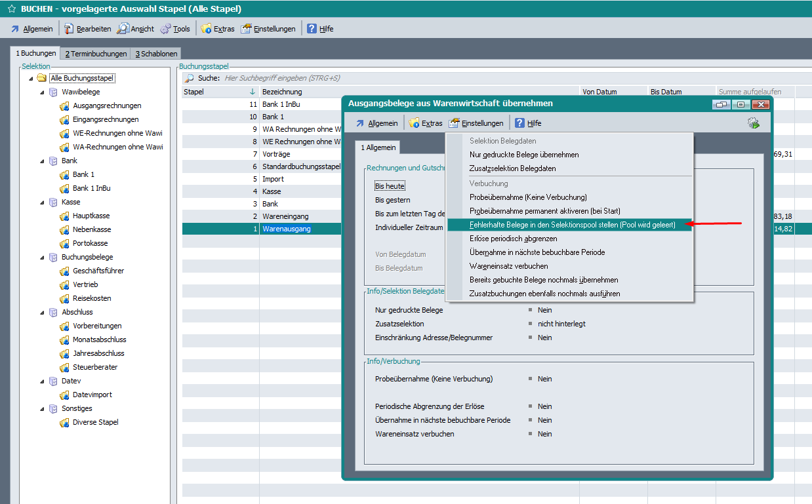812x504 pixels.
Task: Select Hauptkasse stack icon in tree
Action: pyautogui.click(x=64, y=216)
